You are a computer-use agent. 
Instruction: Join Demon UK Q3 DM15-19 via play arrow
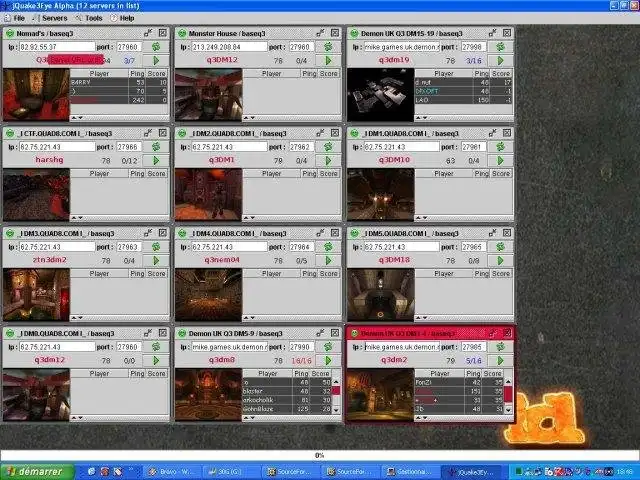[500, 60]
